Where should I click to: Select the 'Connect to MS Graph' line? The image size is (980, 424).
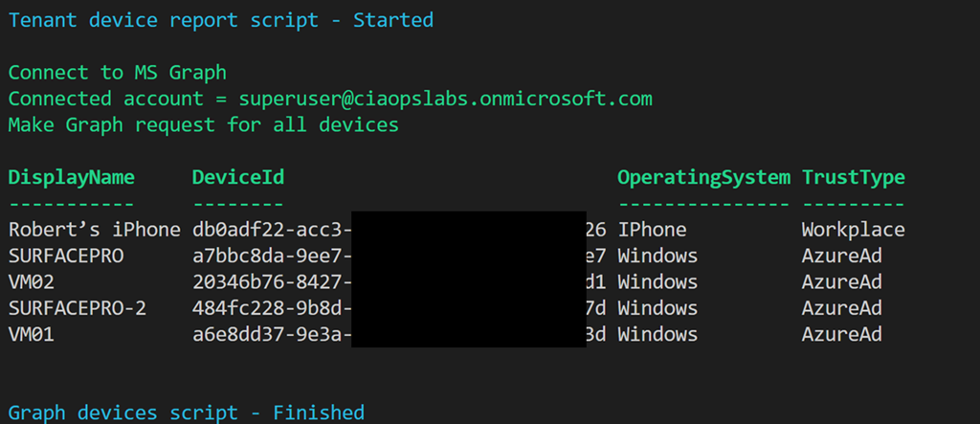pyautogui.click(x=117, y=73)
